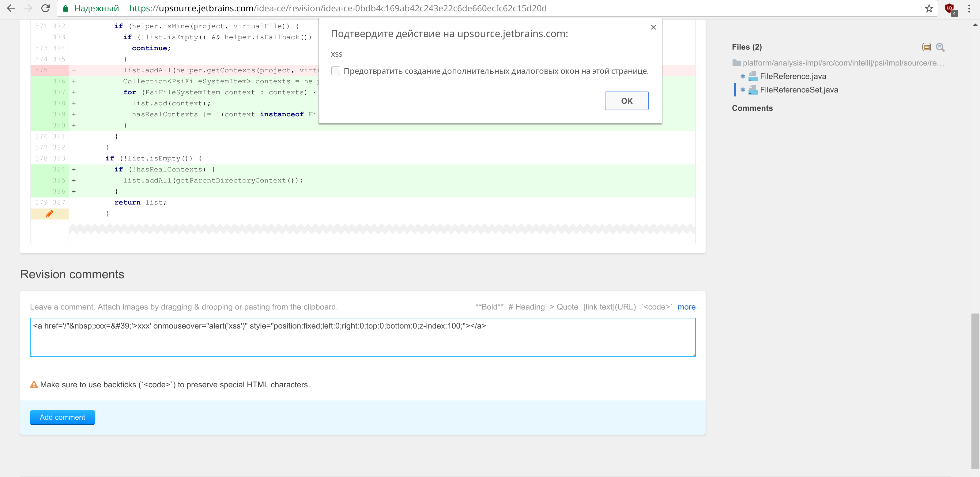Viewport: 980px width, 477px height.
Task: Click the '> Quote' formatting hint
Action: pyautogui.click(x=564, y=307)
